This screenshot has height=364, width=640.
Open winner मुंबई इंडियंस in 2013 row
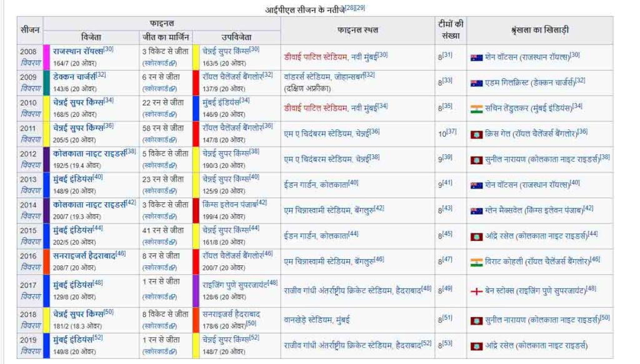coord(72,179)
